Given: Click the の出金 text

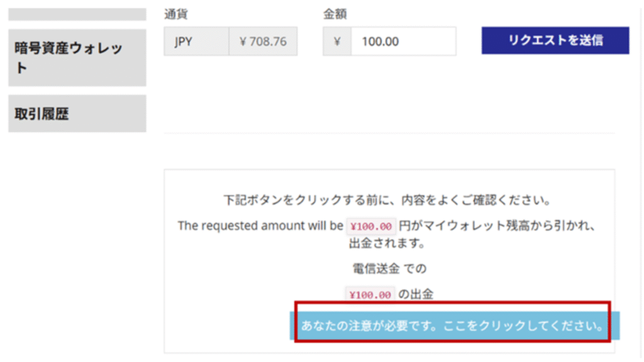Looking at the screenshot, I should 416,293.
